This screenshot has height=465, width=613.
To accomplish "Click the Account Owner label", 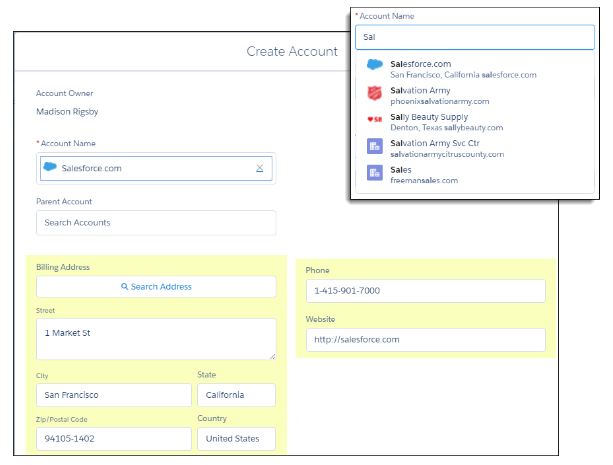I will click(x=65, y=93).
